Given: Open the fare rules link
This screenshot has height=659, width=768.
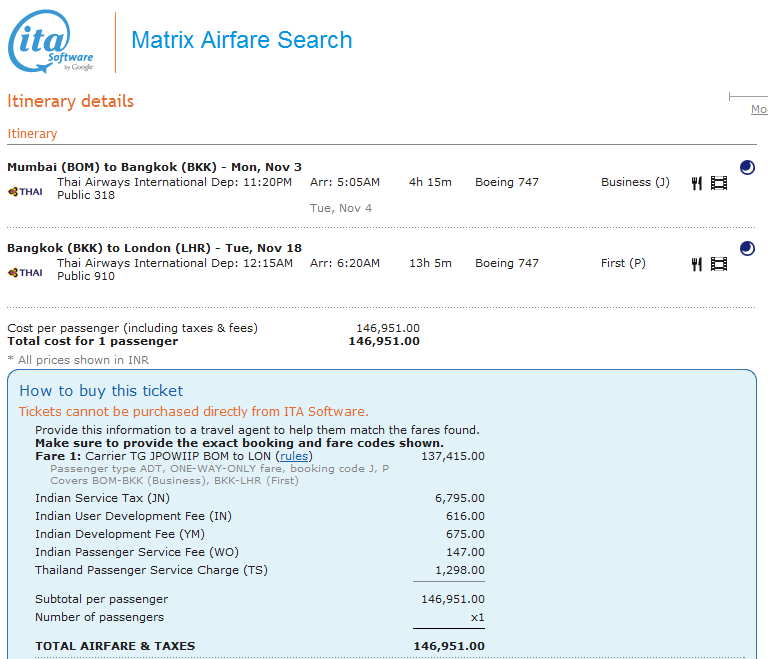Looking at the screenshot, I should pos(294,456).
